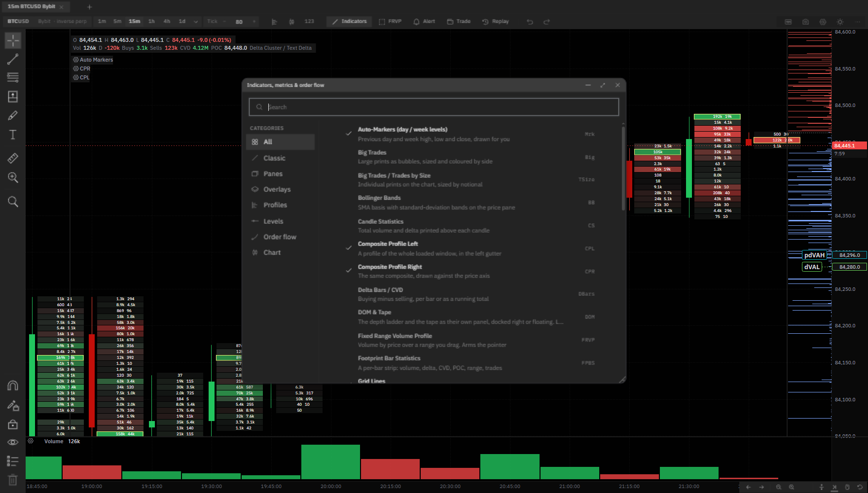Decrease the Tick size value
Image resolution: width=868 pixels, height=493 pixels.
tap(224, 22)
